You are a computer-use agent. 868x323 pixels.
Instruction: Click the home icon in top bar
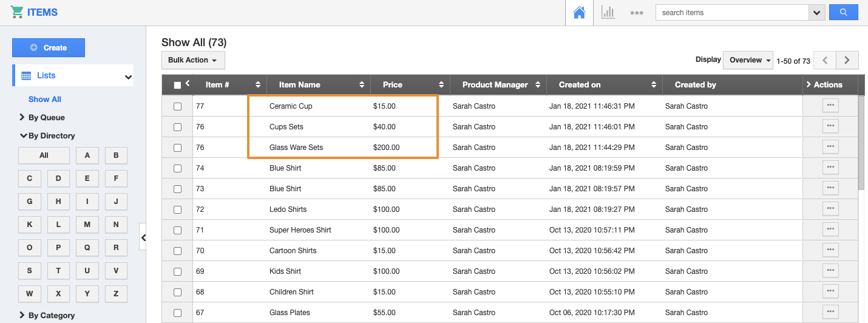tap(579, 13)
